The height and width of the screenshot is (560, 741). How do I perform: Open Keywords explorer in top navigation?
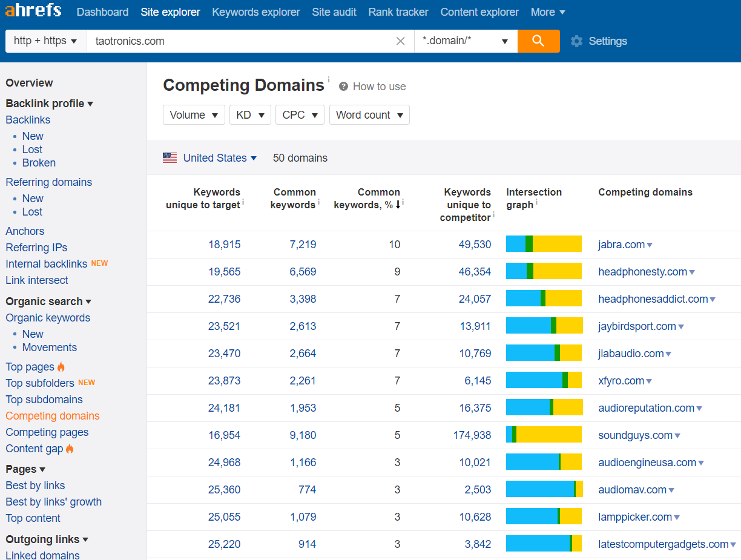pos(256,12)
